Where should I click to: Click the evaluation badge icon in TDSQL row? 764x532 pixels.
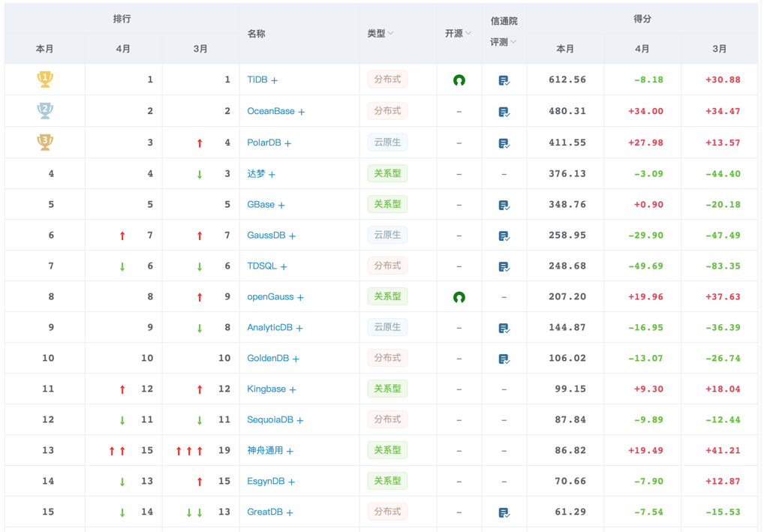504,266
